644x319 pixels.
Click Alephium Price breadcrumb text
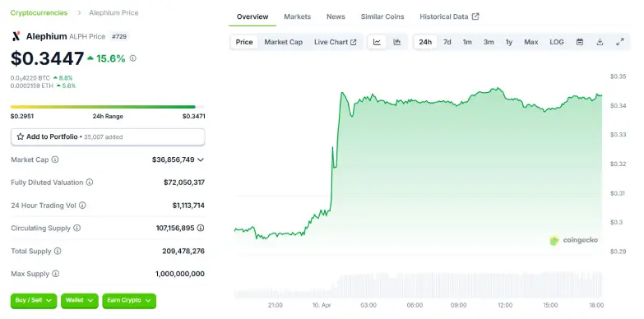114,12
